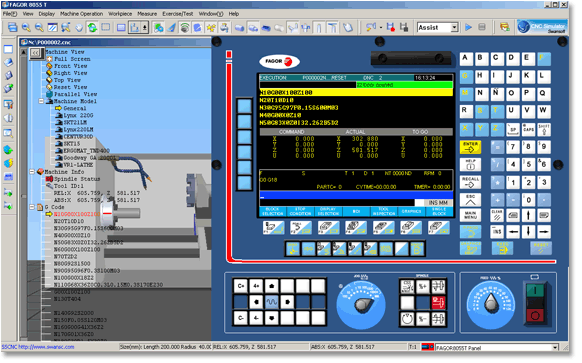Open the Machine Operation menu

point(82,14)
